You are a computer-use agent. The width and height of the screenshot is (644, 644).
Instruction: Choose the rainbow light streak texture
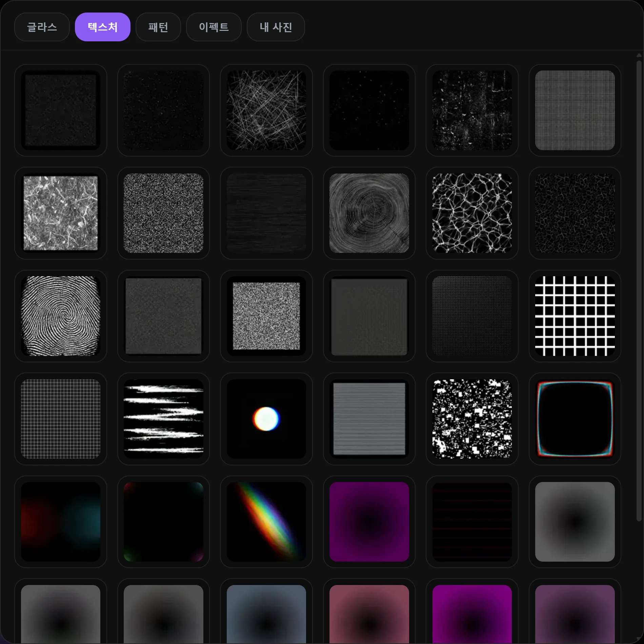coord(266,522)
